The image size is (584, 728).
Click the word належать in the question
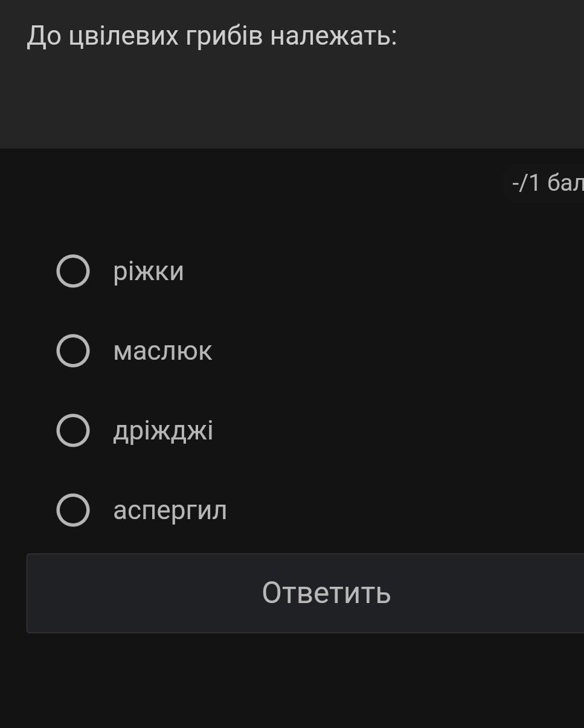pyautogui.click(x=333, y=37)
